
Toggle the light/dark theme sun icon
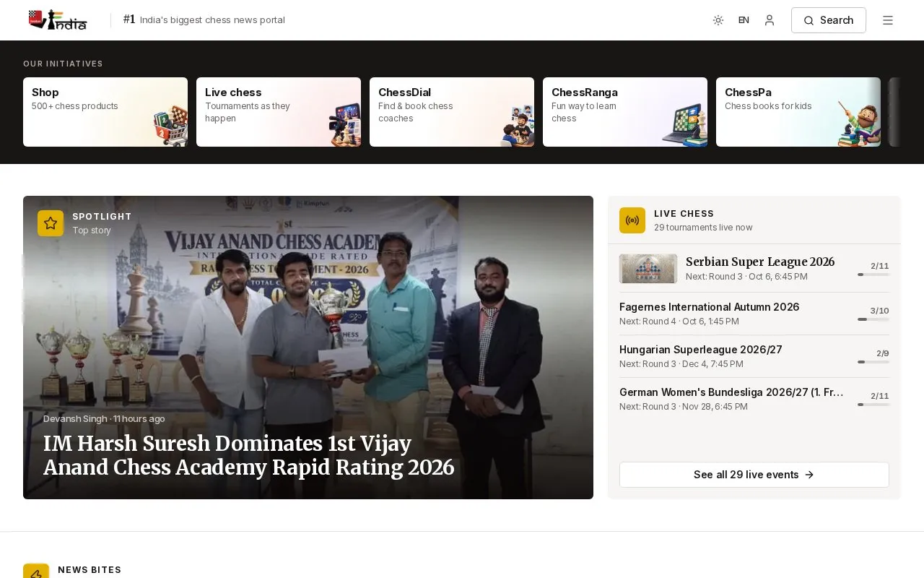(718, 20)
